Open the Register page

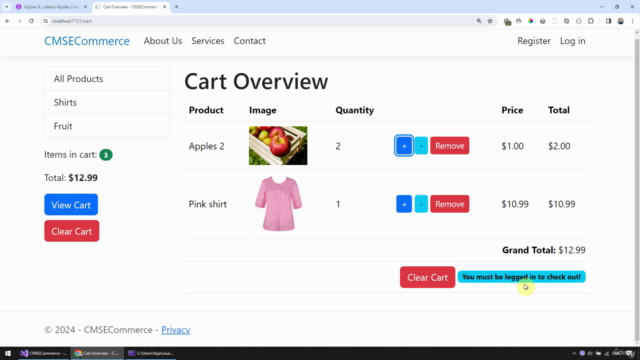tap(534, 41)
